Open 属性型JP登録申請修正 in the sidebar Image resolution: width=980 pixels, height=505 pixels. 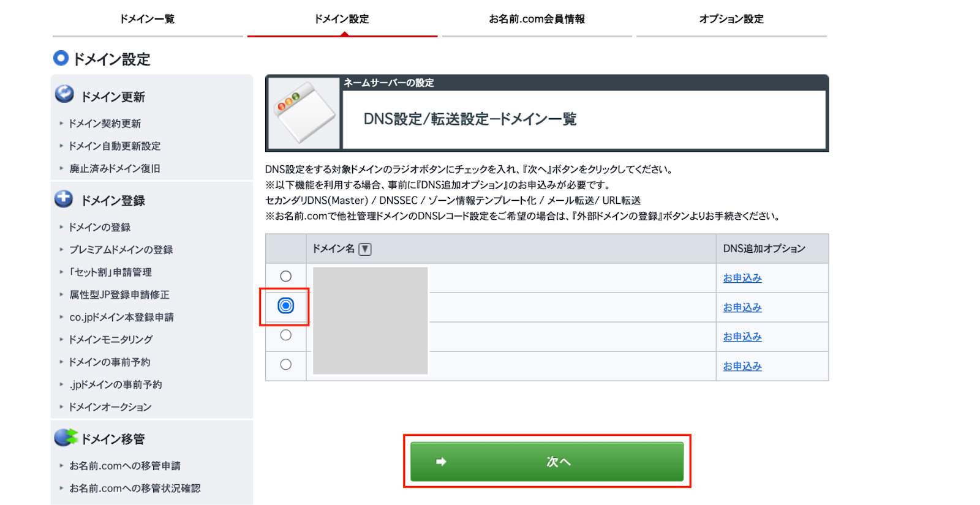(119, 294)
